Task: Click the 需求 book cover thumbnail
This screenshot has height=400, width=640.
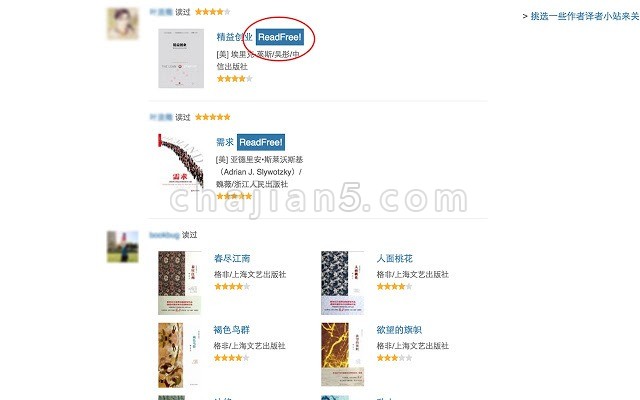Action: coord(181,163)
